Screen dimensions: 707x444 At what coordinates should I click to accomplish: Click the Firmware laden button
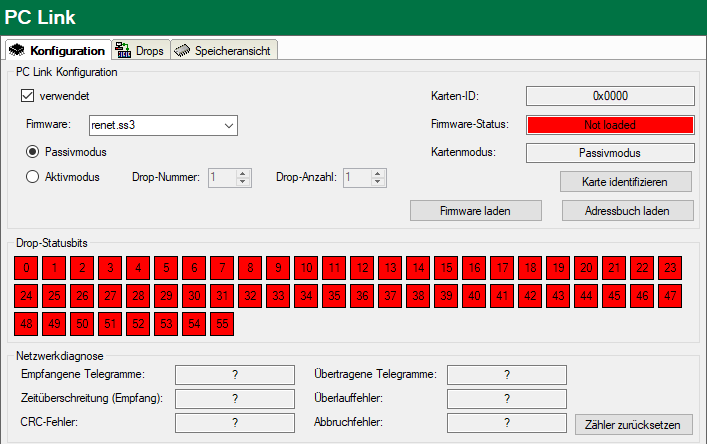tap(476, 210)
